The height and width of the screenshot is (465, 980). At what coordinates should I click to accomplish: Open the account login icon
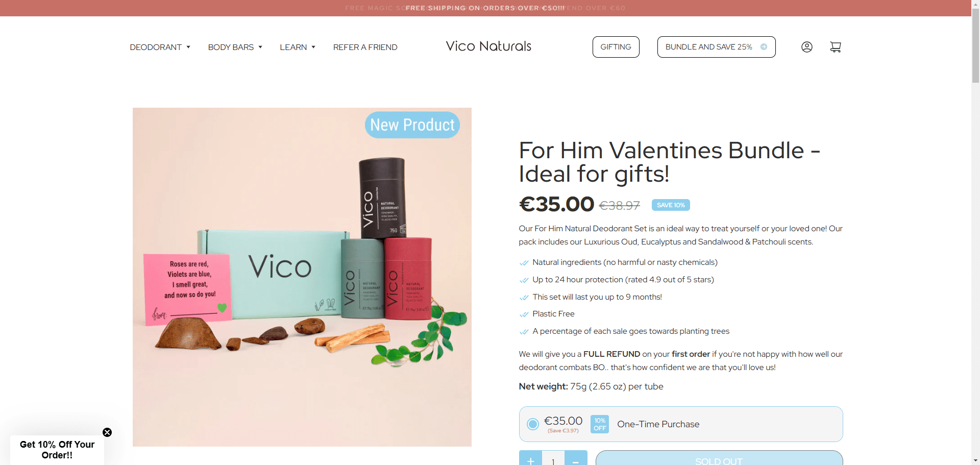click(x=806, y=46)
